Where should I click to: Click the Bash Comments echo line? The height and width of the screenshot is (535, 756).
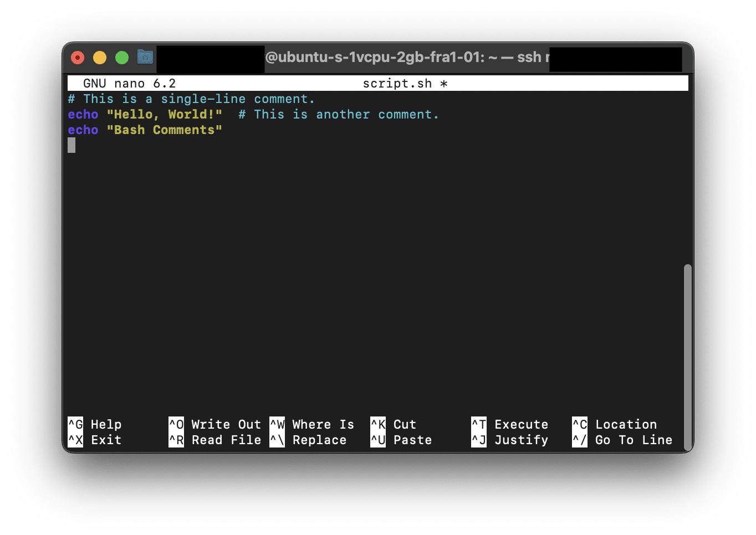point(145,130)
